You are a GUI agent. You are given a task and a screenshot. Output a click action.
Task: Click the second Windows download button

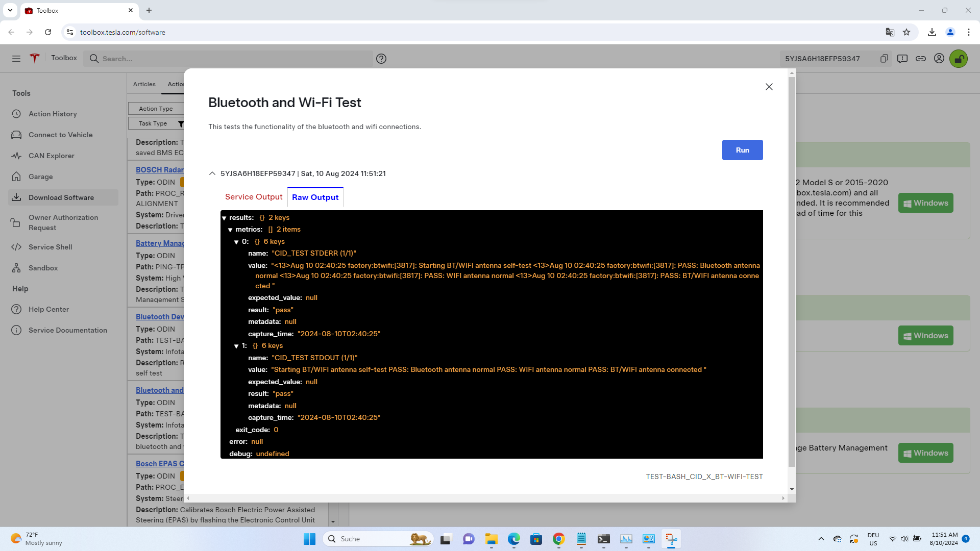[x=925, y=336]
